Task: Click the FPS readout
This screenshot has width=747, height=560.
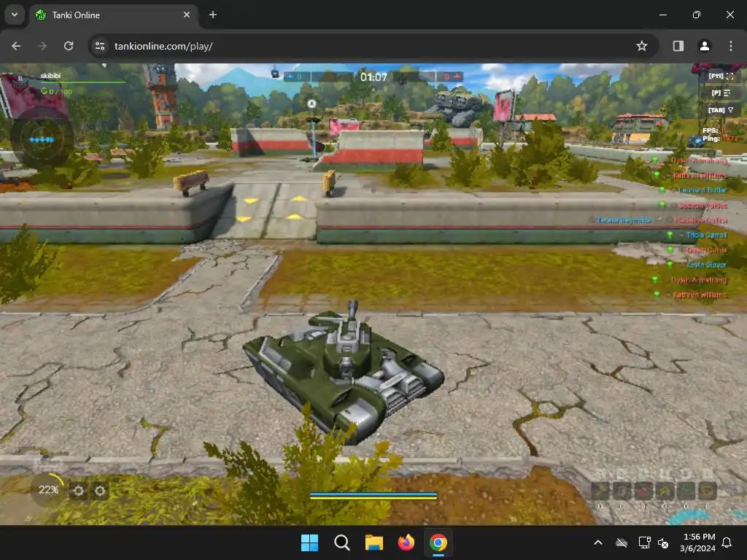Action: [x=713, y=131]
